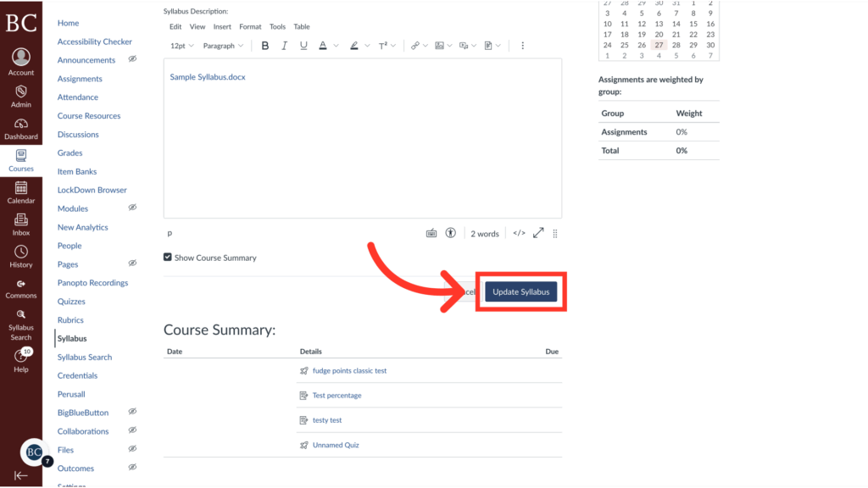868x488 pixels.
Task: Open the Table menu in the editor
Action: [302, 26]
